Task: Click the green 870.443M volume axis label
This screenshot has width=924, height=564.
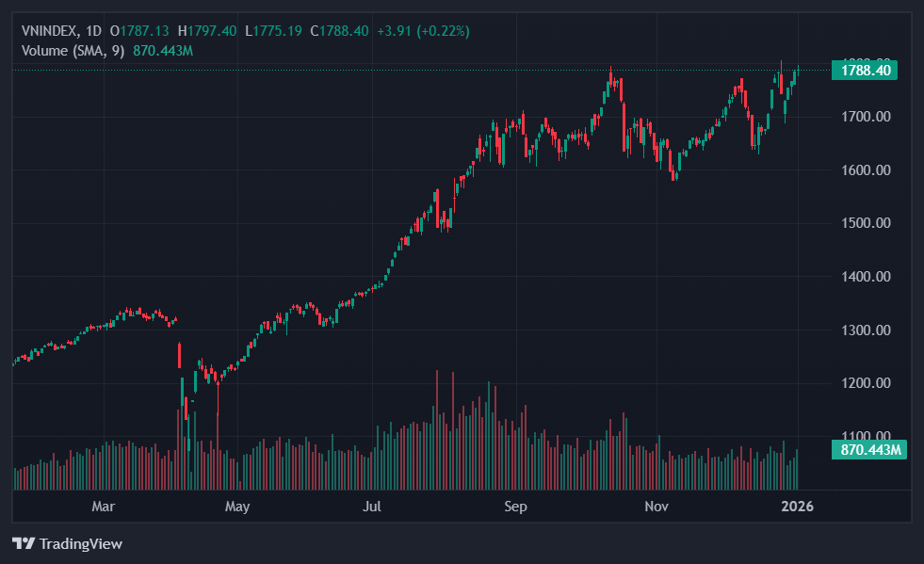Action: pyautogui.click(x=867, y=450)
